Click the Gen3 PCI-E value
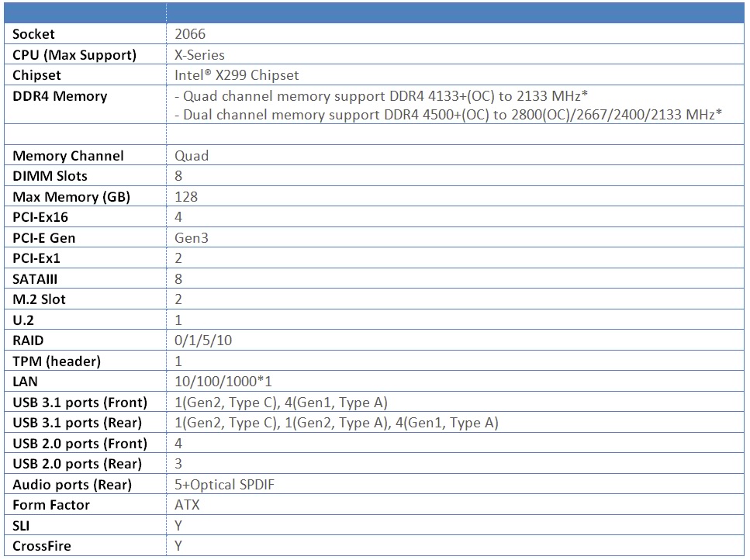This screenshot has height=560, width=750. point(192,238)
